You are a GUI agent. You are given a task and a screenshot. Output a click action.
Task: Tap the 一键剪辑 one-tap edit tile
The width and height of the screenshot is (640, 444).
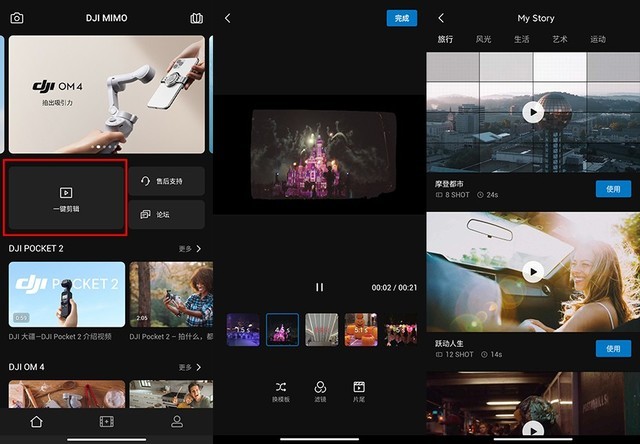pyautogui.click(x=66, y=198)
